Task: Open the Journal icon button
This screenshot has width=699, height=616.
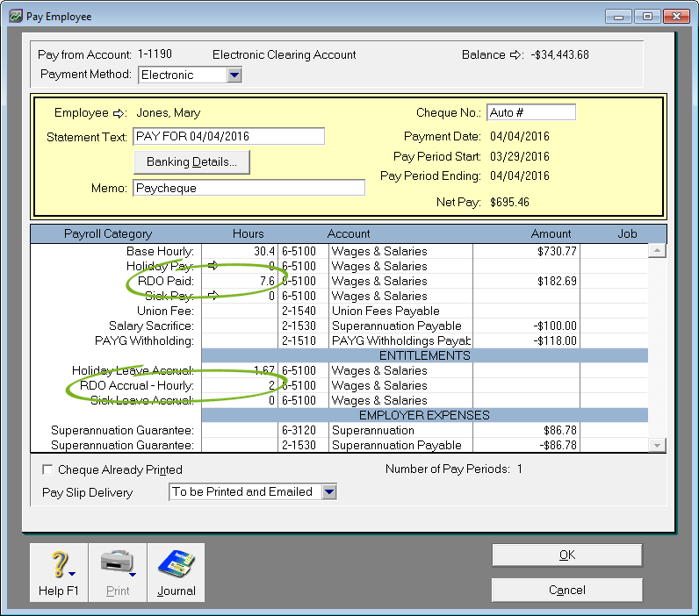Action: pos(176,572)
